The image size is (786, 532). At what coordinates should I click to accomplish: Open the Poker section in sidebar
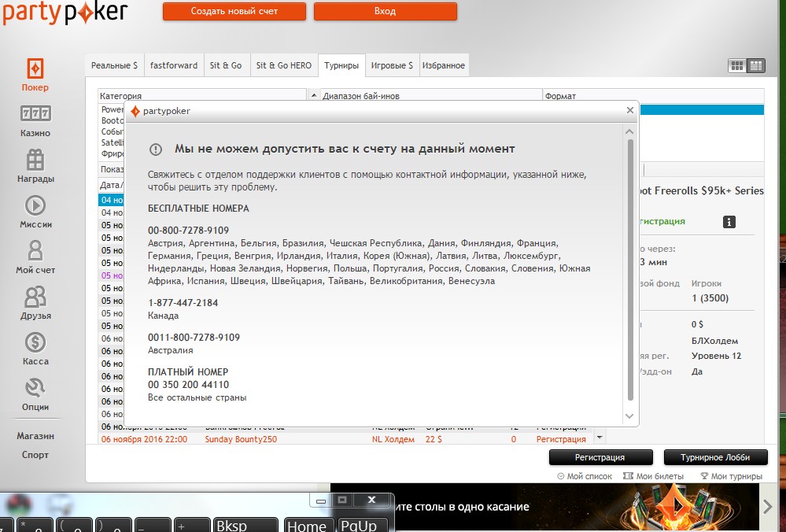[x=35, y=76]
